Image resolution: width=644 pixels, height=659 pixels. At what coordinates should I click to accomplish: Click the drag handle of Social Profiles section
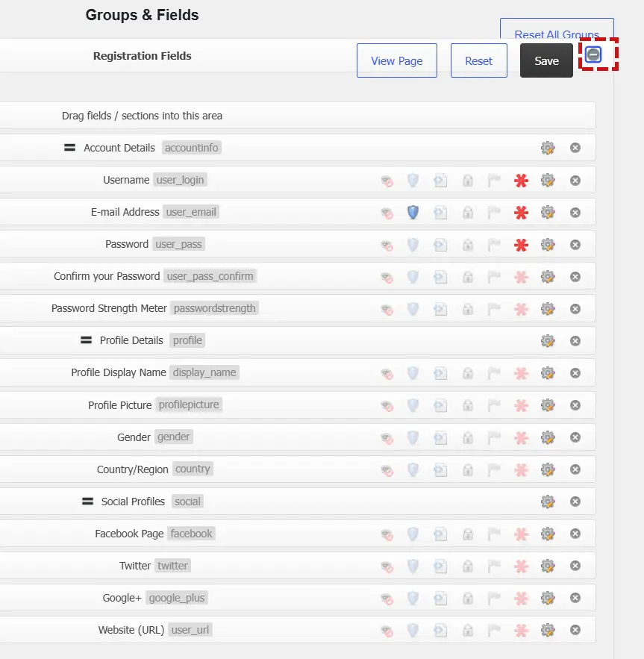tap(87, 502)
